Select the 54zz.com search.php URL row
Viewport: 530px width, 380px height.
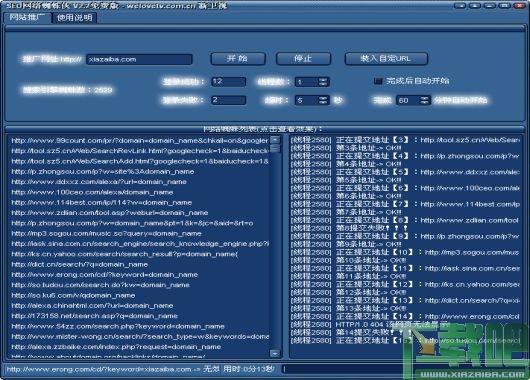click(118, 326)
